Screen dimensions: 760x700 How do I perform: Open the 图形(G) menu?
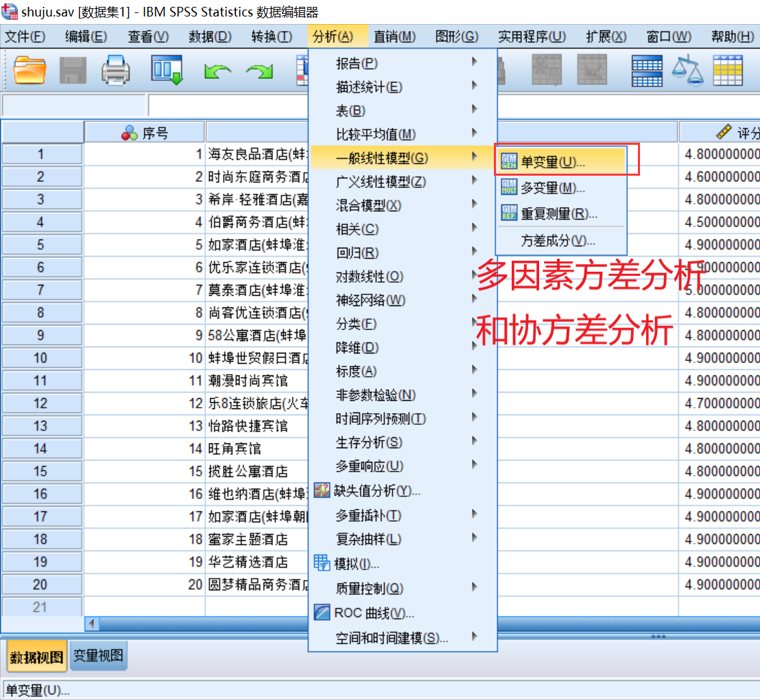tap(457, 36)
